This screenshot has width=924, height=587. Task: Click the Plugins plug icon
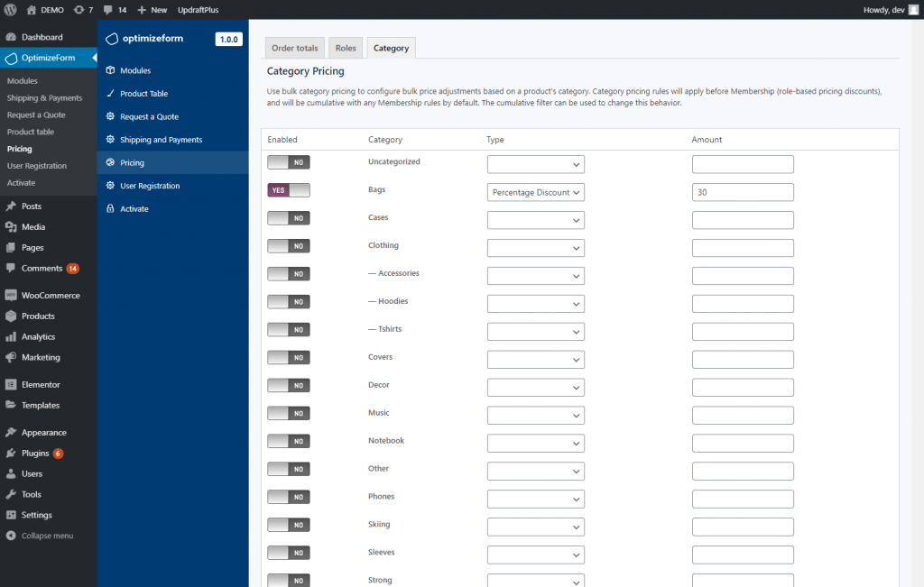pos(11,453)
